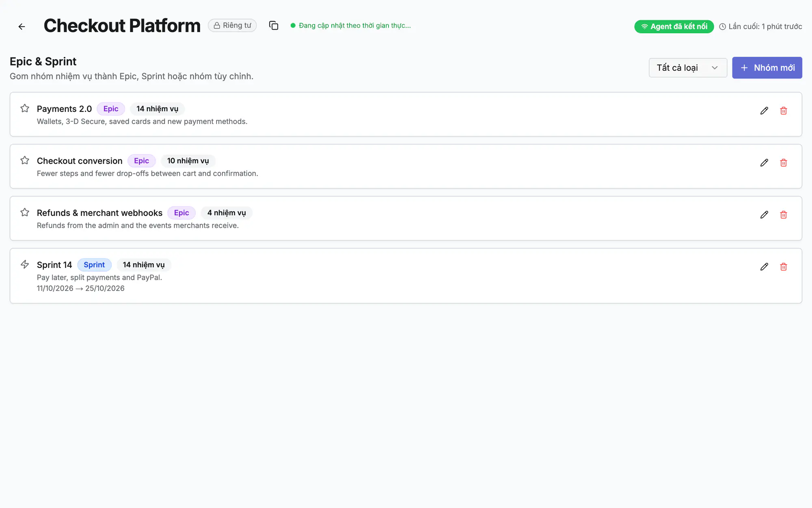Create a group with Nhóm mới
The image size is (812, 508).
(767, 67)
